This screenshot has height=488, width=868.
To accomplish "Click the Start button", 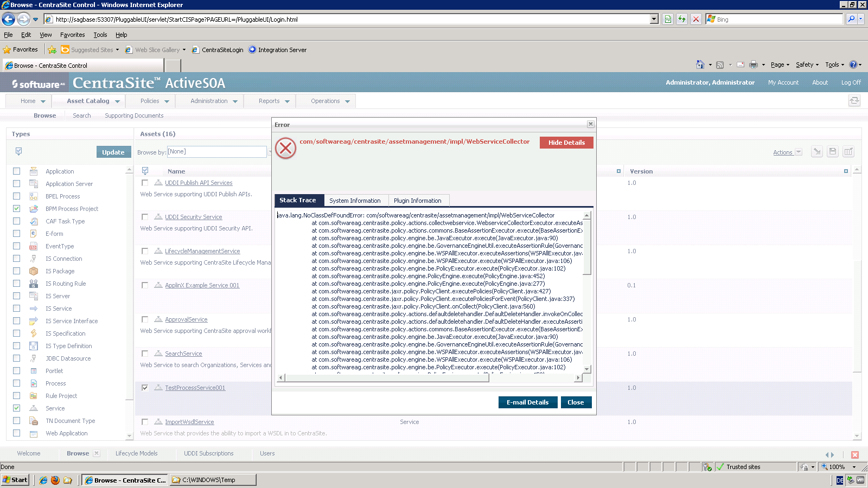I will [15, 480].
